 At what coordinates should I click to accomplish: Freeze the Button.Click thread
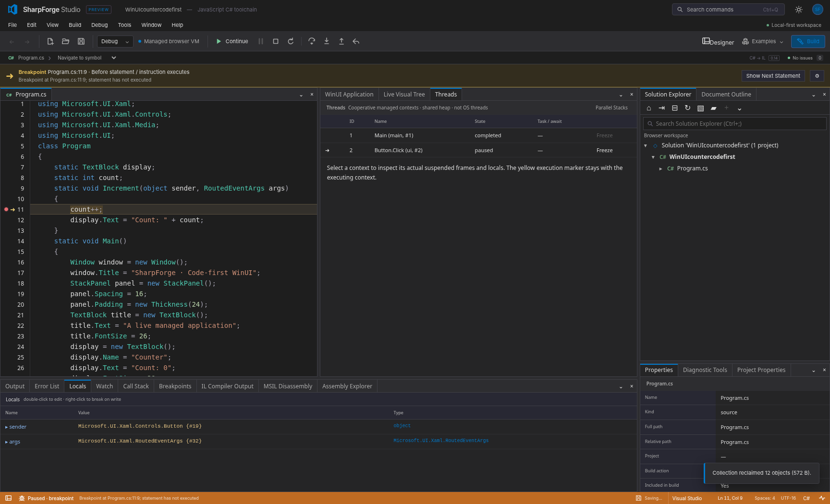point(604,150)
